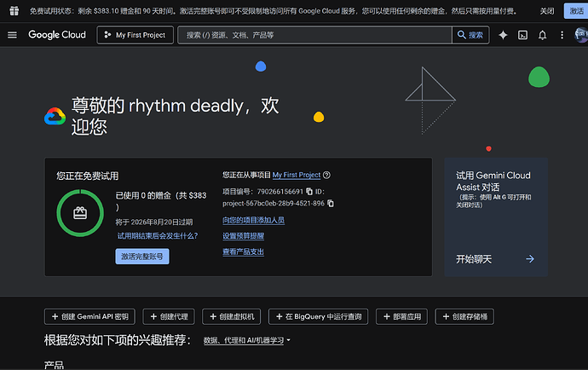588x370 pixels.
Task: Click 激活 button in top banner
Action: click(576, 11)
